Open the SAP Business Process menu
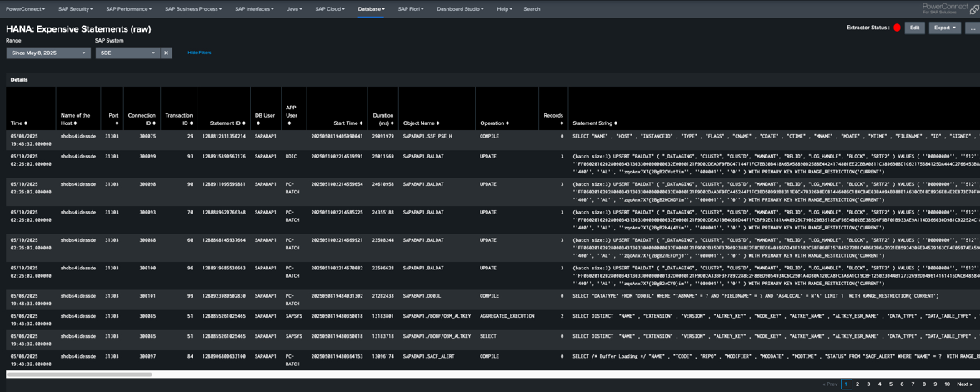 tap(193, 9)
